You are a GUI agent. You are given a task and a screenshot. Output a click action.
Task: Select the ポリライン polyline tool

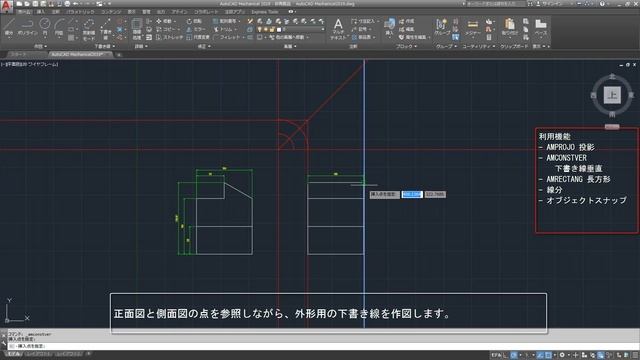coord(27,27)
